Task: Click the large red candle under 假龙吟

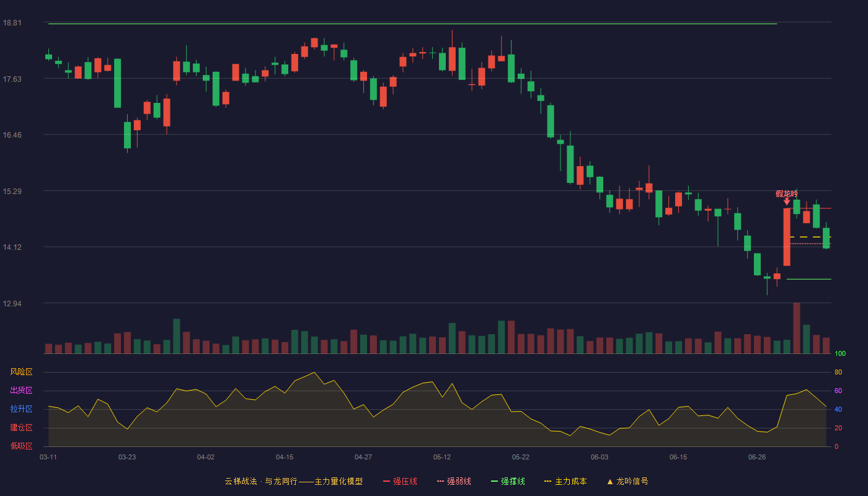Action: point(787,237)
